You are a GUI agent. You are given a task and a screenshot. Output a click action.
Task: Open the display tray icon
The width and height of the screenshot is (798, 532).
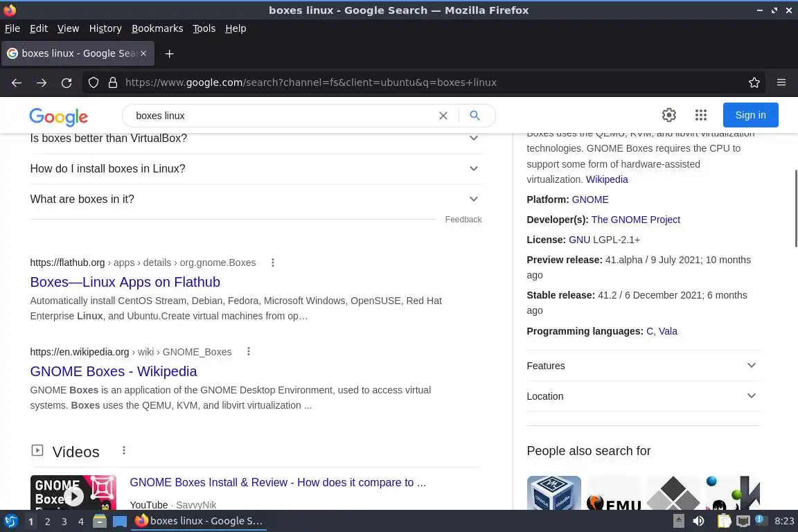coord(743,521)
